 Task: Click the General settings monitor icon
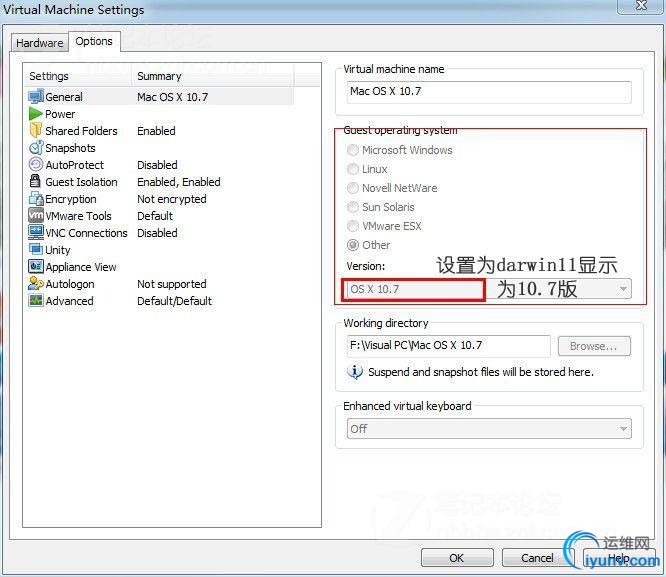click(x=36, y=96)
